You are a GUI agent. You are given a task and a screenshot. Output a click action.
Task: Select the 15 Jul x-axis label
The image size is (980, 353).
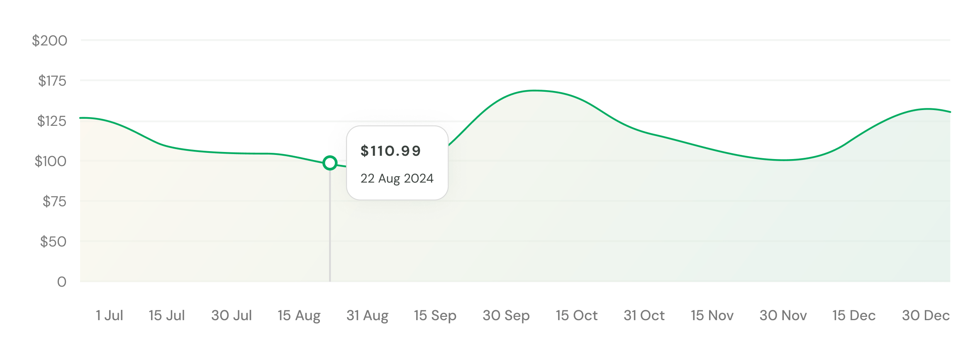[166, 315]
